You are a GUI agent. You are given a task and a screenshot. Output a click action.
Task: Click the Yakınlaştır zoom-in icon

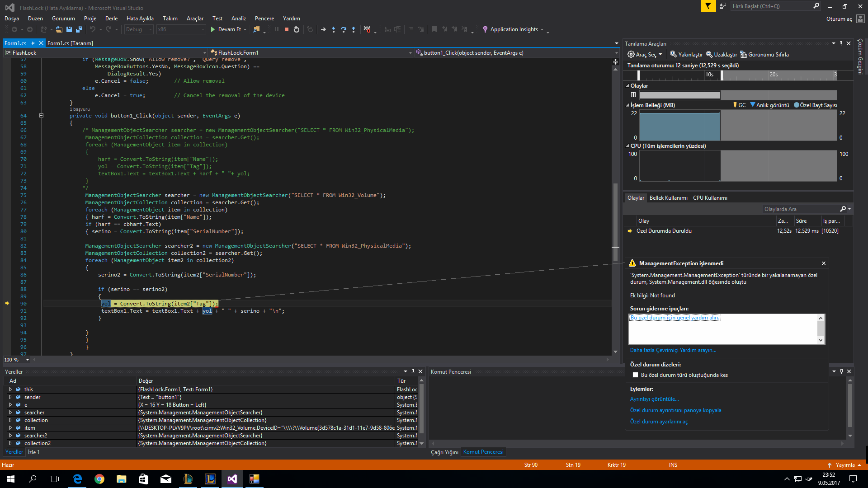point(673,54)
